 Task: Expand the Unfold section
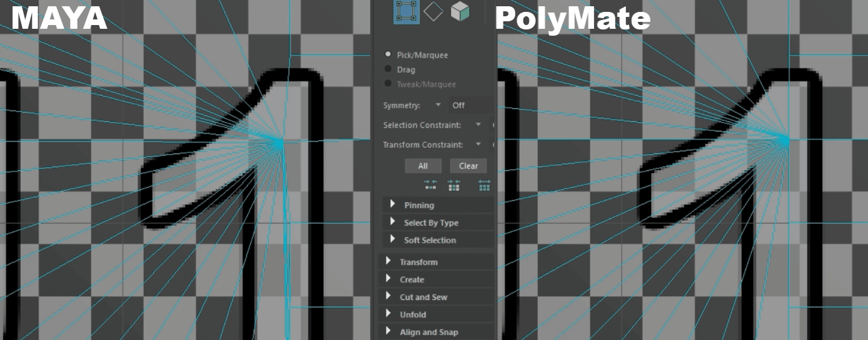pos(388,314)
